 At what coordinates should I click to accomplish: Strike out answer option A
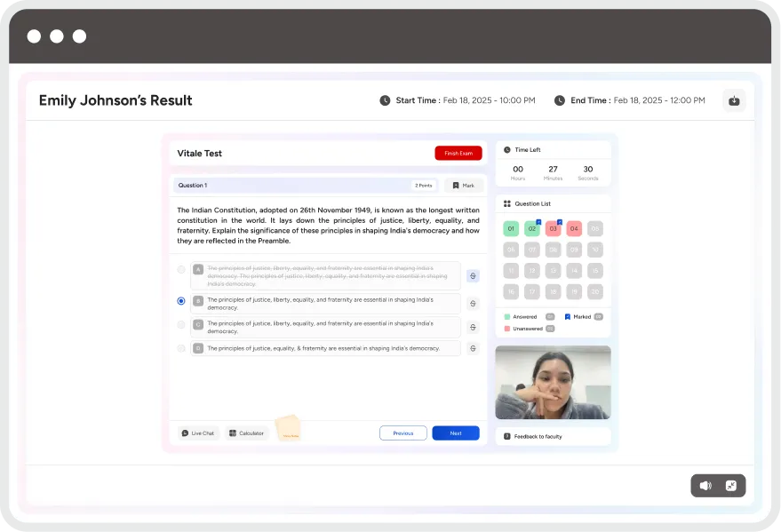coord(473,275)
